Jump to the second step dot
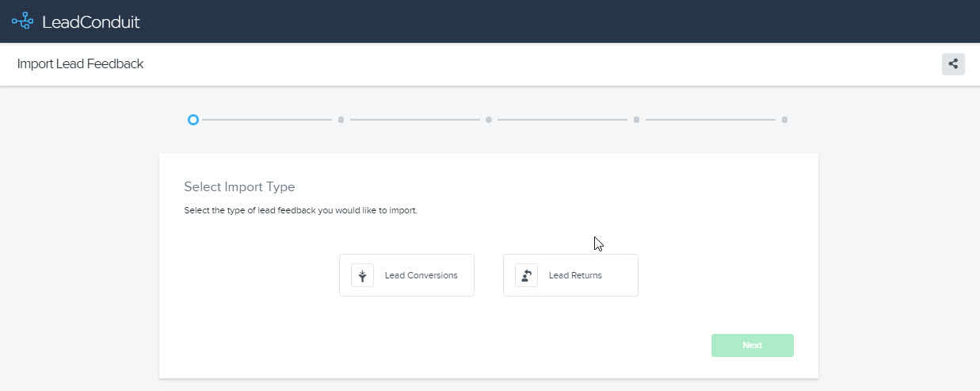980x391 pixels. pos(341,120)
